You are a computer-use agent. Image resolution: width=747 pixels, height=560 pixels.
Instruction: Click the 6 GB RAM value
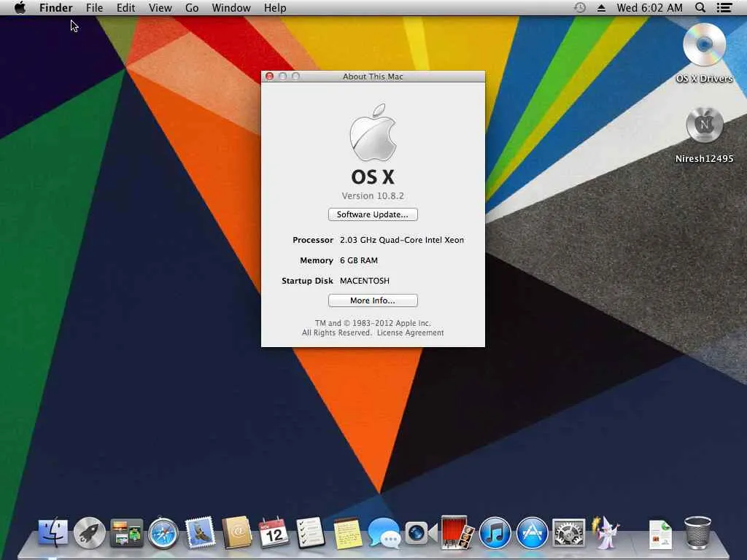coord(359,260)
